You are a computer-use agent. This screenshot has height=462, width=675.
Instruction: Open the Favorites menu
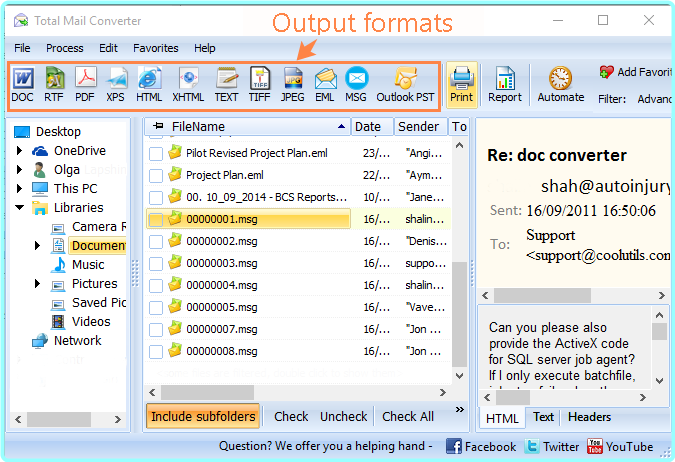[155, 48]
